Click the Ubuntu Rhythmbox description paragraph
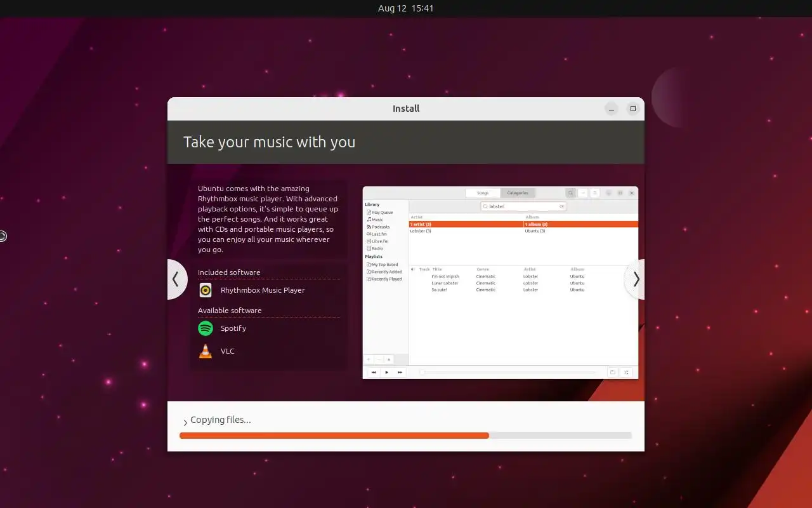Image resolution: width=812 pixels, height=508 pixels. pos(268,219)
